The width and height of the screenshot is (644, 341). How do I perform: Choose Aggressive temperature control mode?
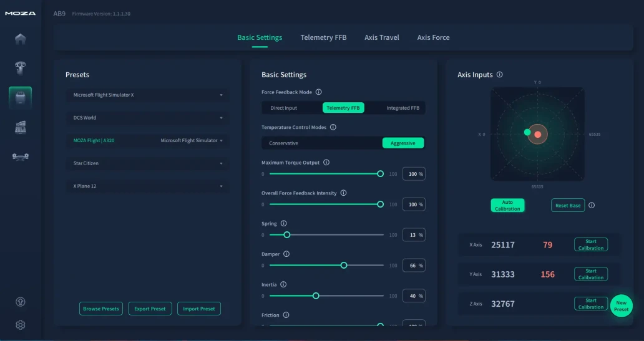403,143
